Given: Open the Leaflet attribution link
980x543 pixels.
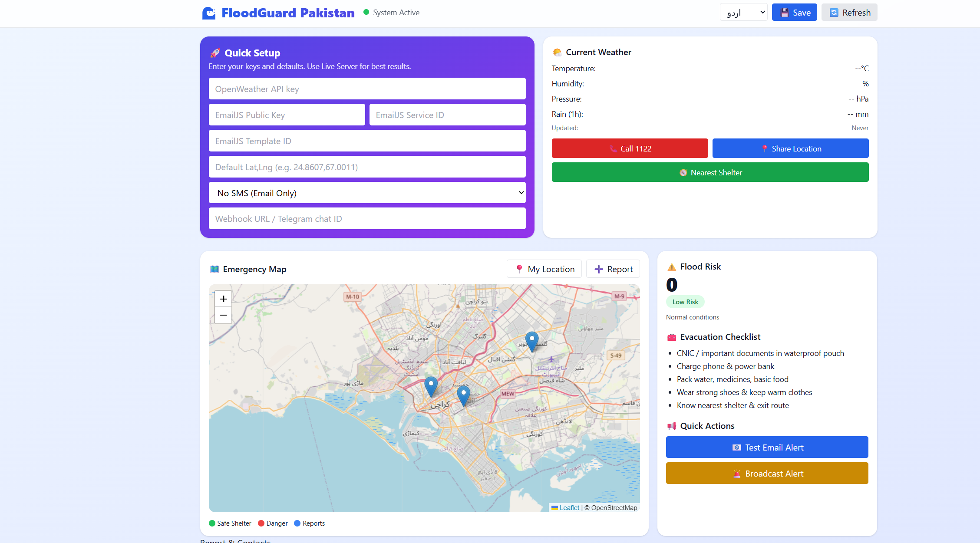Looking at the screenshot, I should coord(569,508).
